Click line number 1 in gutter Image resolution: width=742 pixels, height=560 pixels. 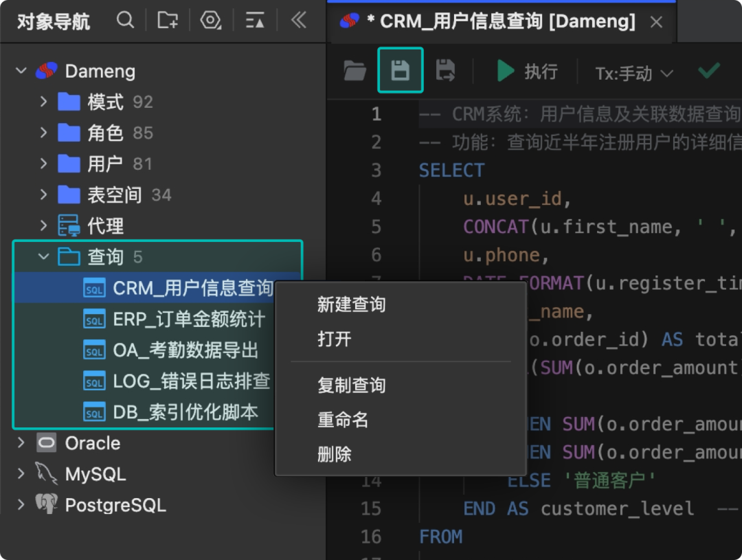(376, 114)
